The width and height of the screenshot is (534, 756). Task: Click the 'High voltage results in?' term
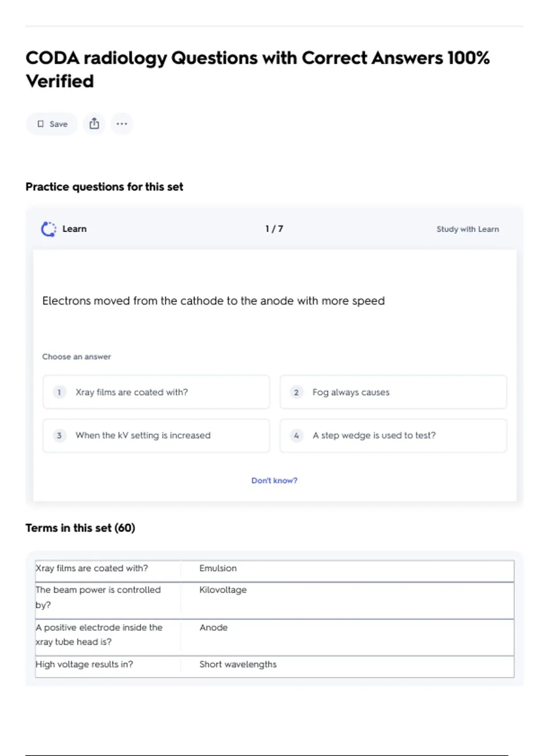point(85,664)
